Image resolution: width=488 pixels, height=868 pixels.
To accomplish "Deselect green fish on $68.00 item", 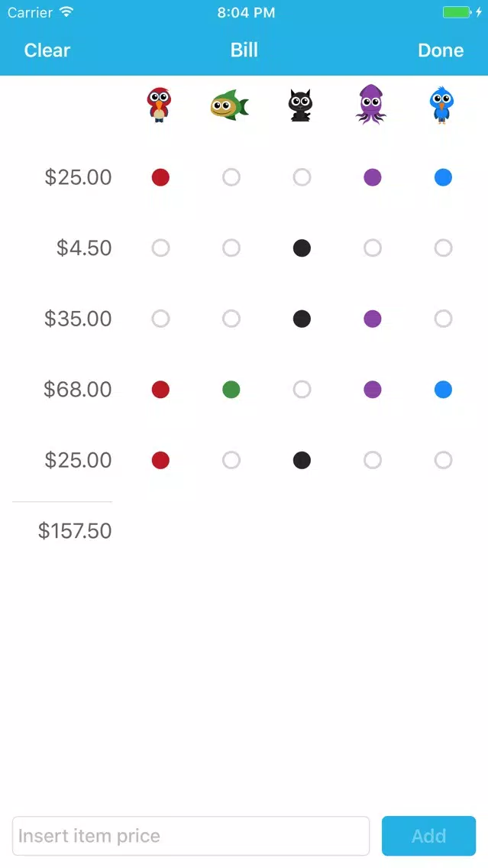I will 231,390.
